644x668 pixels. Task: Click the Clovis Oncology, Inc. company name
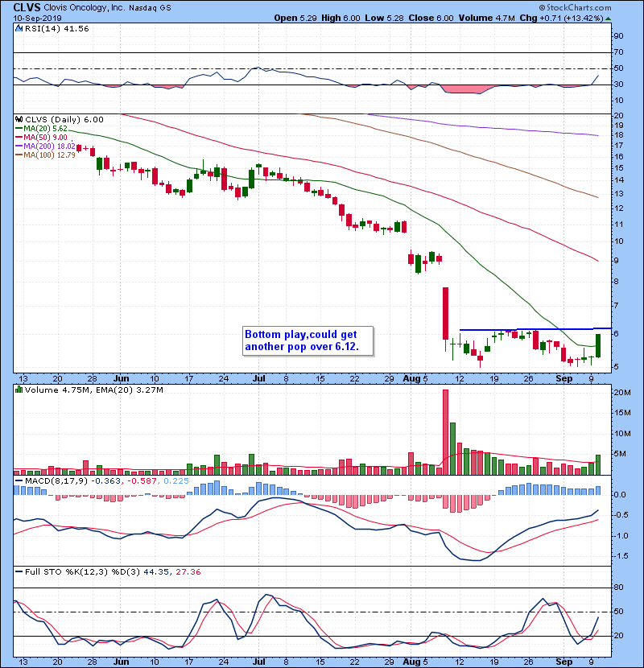(85, 8)
